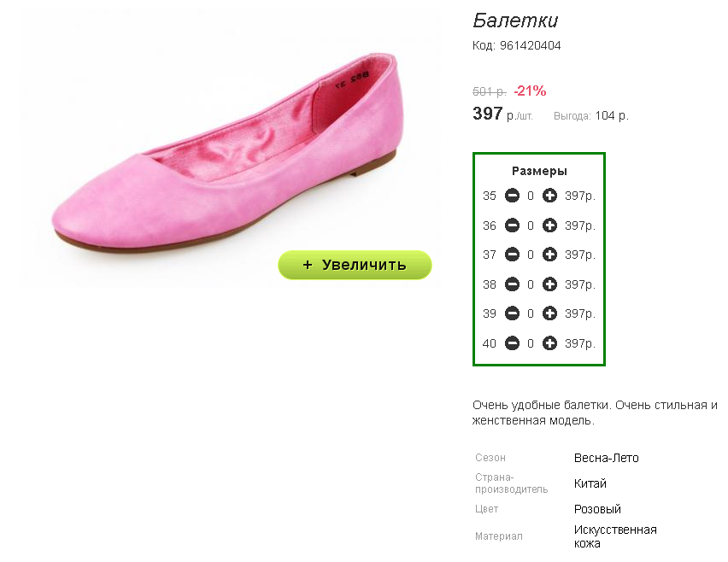Viewport: 728px width, 562px height.
Task: Decrease quantity for size 35
Action: tap(512, 196)
